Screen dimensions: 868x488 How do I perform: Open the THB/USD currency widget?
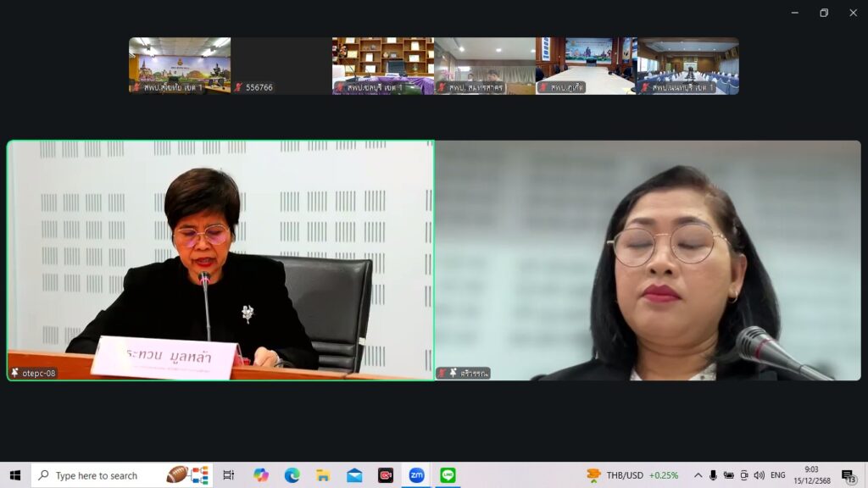click(x=632, y=475)
